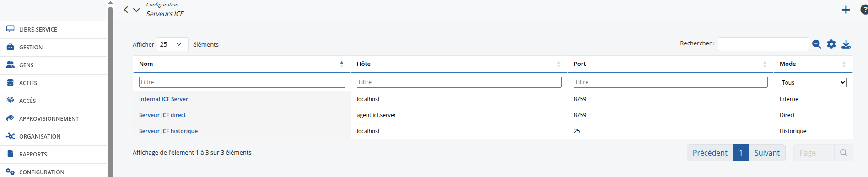Viewport: 868px width, 177px height.
Task: Click the Serveurs ICF page title
Action: [x=165, y=14]
